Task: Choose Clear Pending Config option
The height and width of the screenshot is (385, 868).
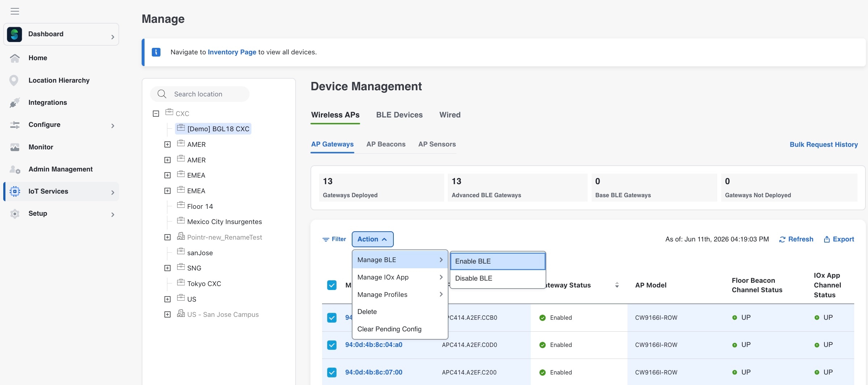Action: coord(400,329)
